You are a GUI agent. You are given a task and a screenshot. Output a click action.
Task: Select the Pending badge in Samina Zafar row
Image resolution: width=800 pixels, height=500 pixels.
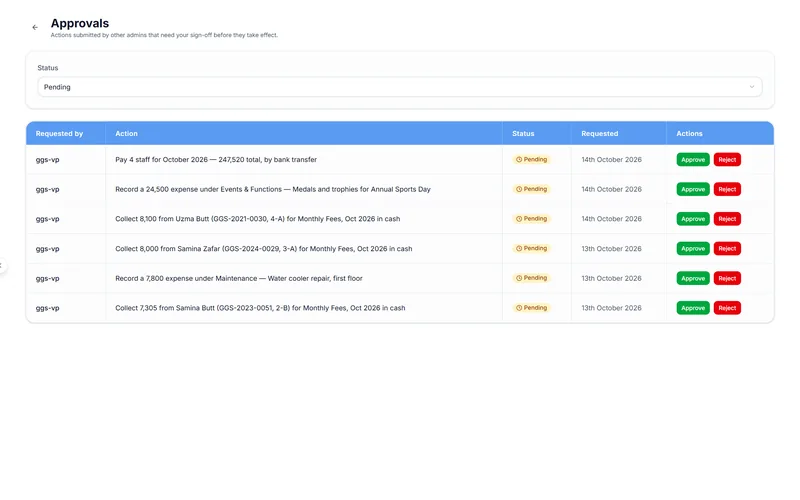(x=531, y=248)
